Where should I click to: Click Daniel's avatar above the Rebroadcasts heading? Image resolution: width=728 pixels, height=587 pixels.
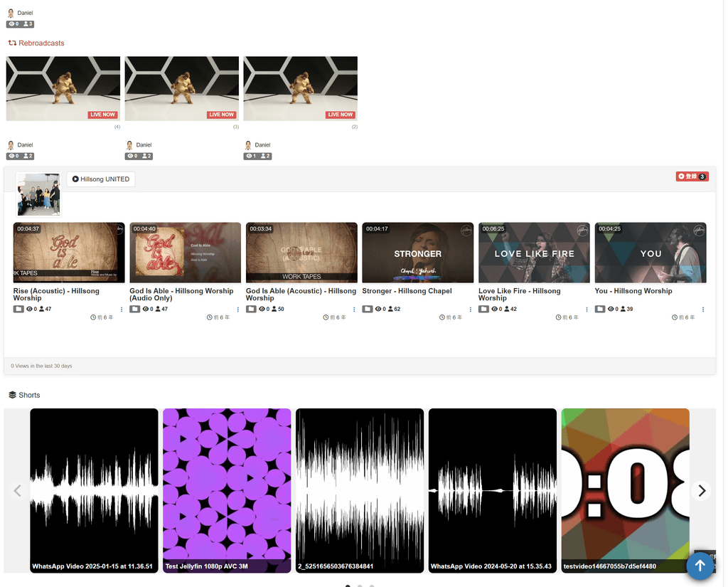coord(11,13)
